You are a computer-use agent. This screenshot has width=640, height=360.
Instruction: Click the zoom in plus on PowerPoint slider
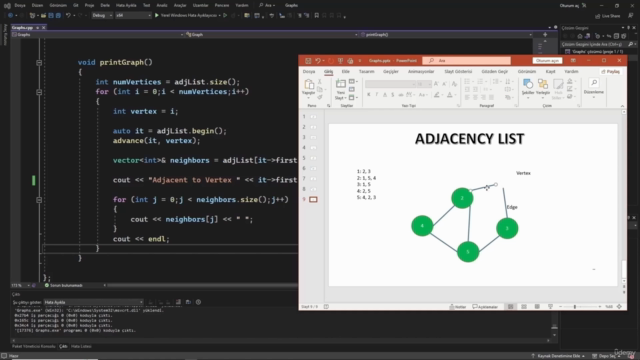pyautogui.click(x=600, y=307)
